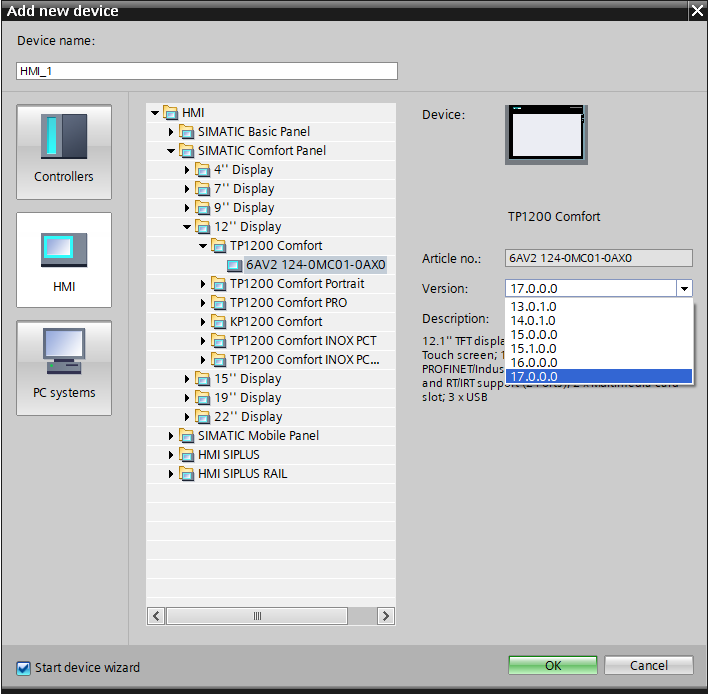Click the Article no. field
Viewport: 709px width, 694px height.
point(599,258)
